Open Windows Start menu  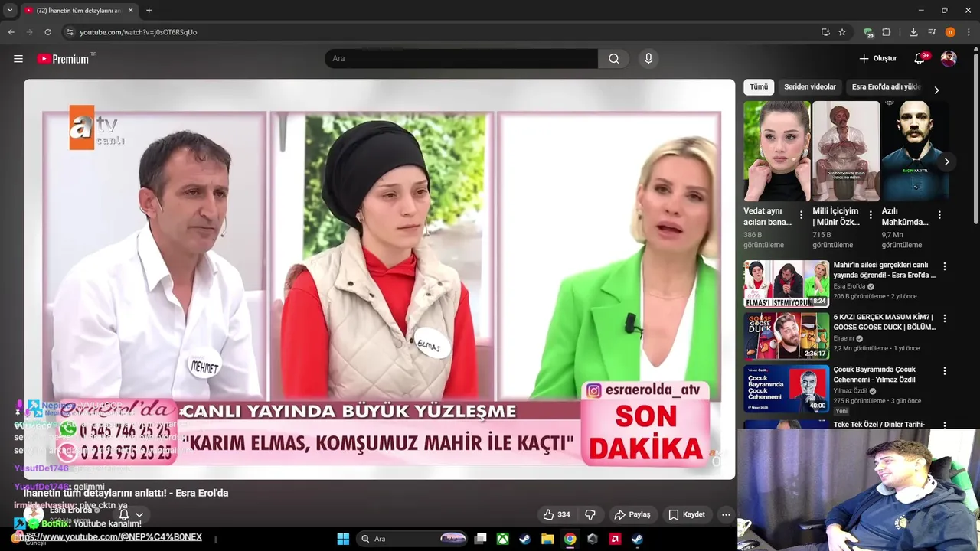click(343, 539)
